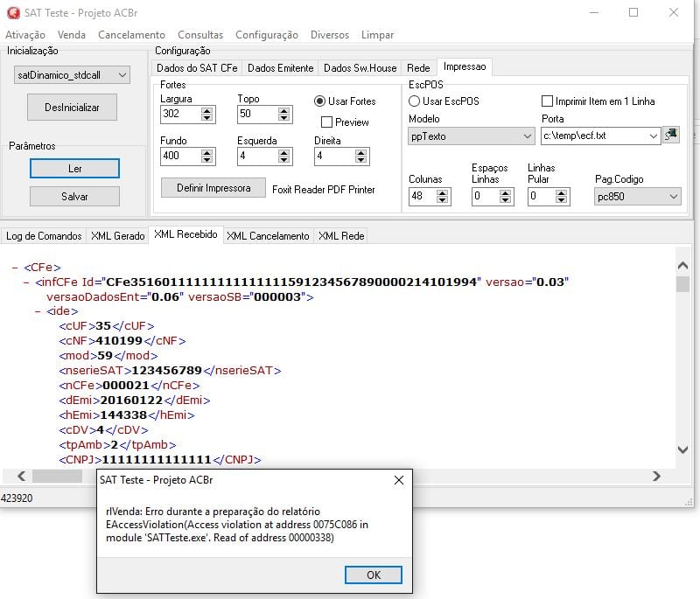Decrease the Topo value with down arrow
Screen dimensions: 700x599
(x=283, y=118)
